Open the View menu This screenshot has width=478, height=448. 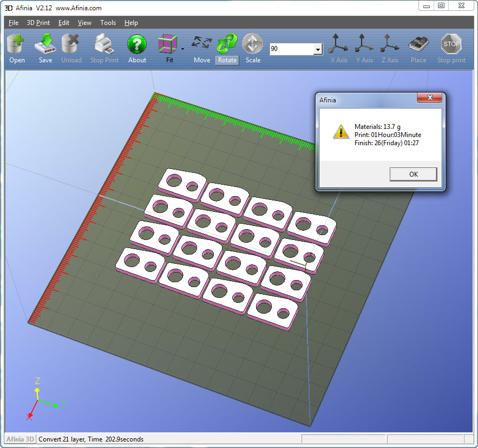tap(84, 23)
